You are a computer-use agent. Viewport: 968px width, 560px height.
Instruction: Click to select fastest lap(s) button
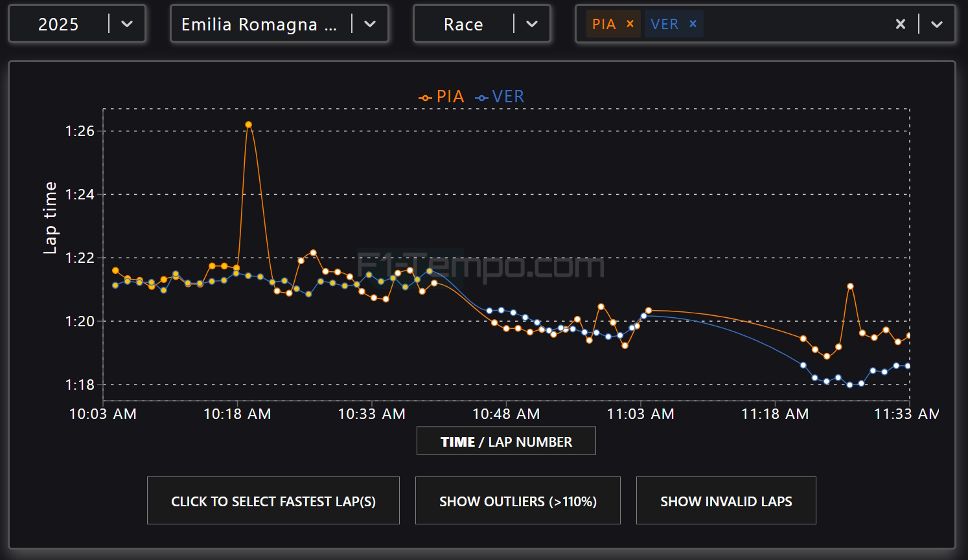[x=273, y=501]
